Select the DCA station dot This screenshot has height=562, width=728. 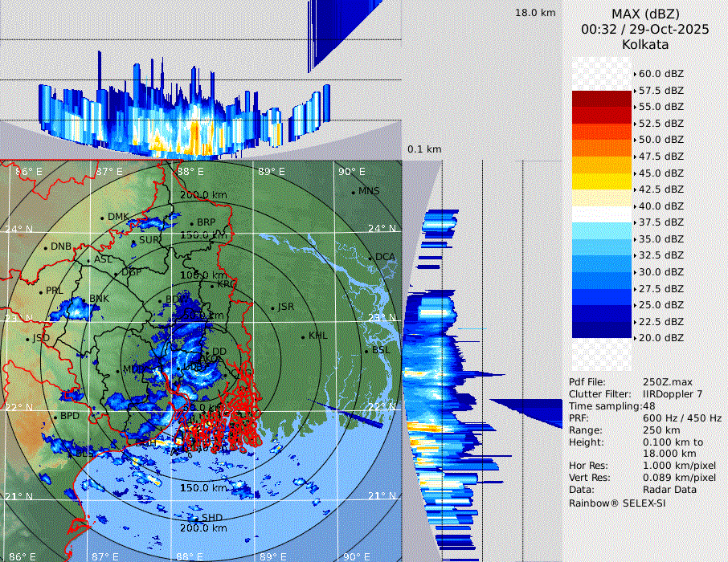tap(370, 258)
